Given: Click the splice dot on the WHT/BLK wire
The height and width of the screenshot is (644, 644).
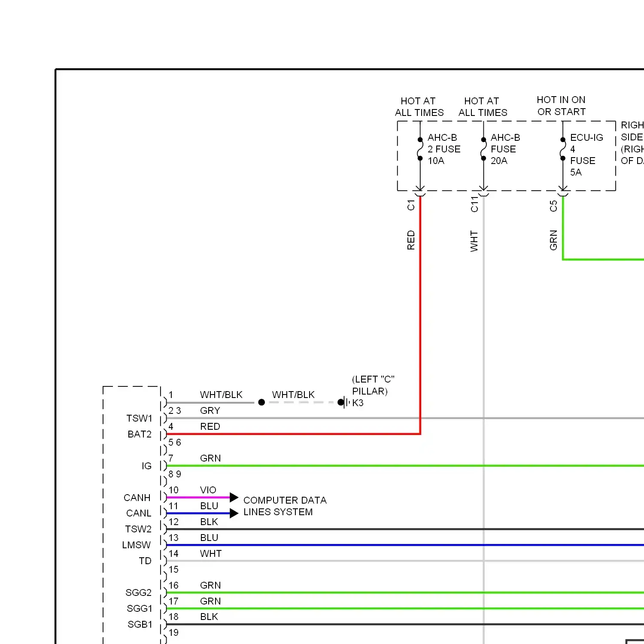Looking at the screenshot, I should (261, 402).
